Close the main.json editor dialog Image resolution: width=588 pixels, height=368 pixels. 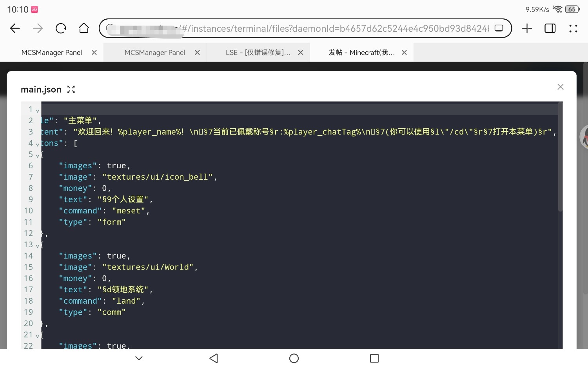coord(561,87)
